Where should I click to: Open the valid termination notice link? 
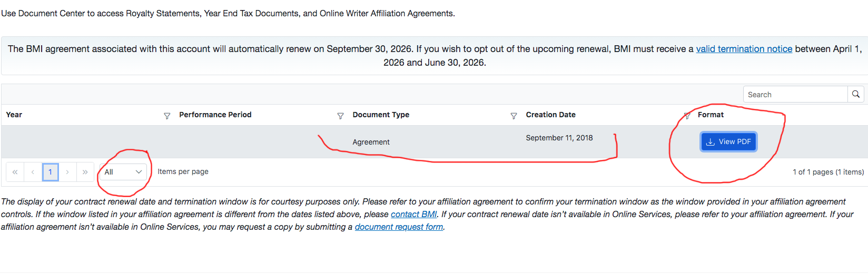744,49
